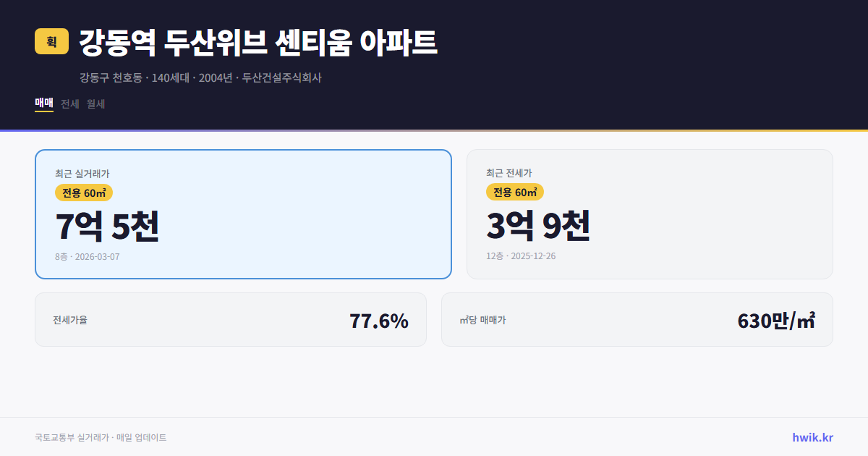Viewport: 868px width, 456px height.
Task: Click the 최근 전세가 label
Action: click(x=511, y=173)
